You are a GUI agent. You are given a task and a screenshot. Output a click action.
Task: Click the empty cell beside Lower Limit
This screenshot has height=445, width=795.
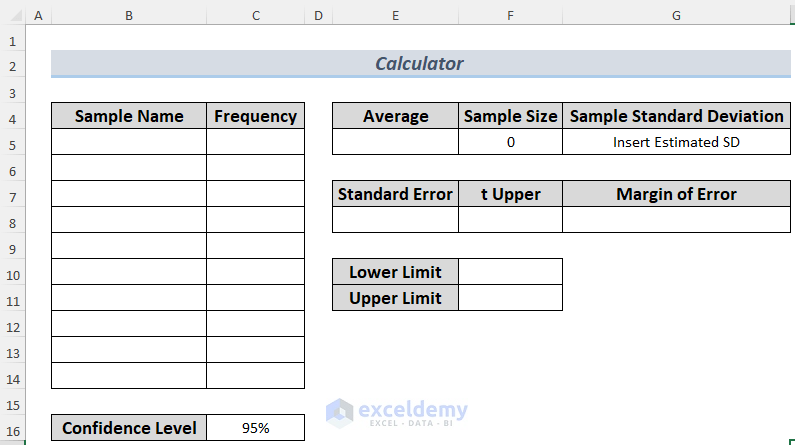(510, 272)
